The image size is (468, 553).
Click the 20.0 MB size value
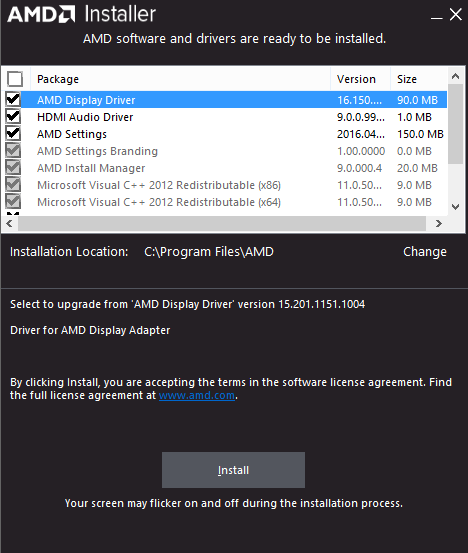(417, 168)
